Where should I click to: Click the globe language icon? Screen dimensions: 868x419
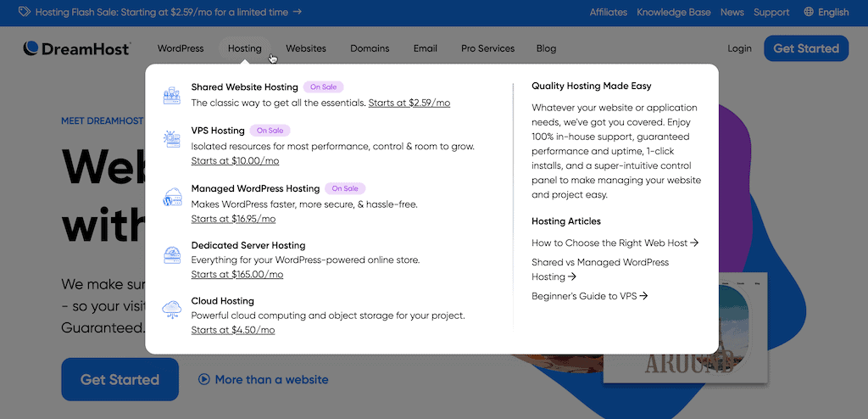click(x=809, y=12)
